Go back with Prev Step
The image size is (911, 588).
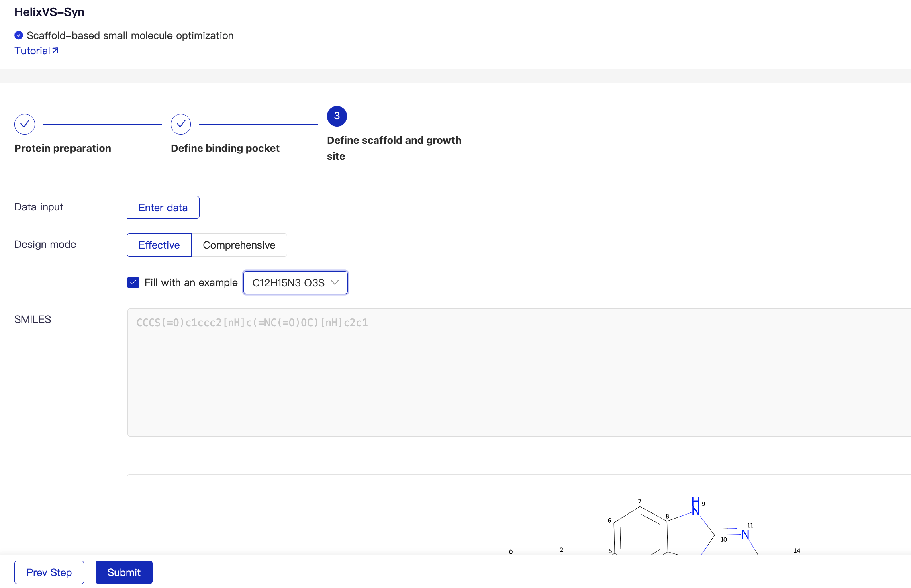[x=49, y=572]
